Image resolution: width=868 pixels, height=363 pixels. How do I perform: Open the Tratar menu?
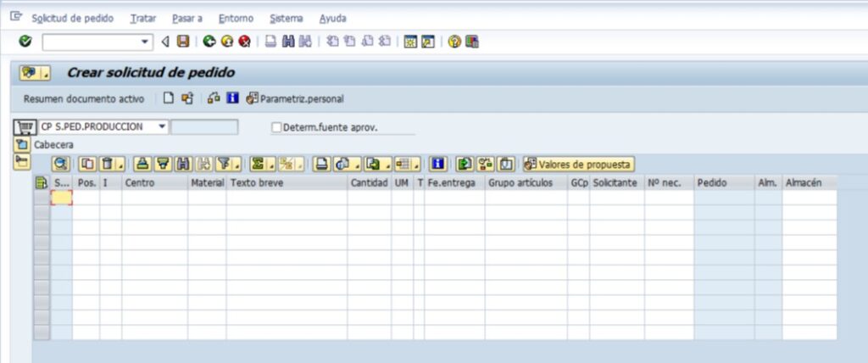tap(143, 19)
